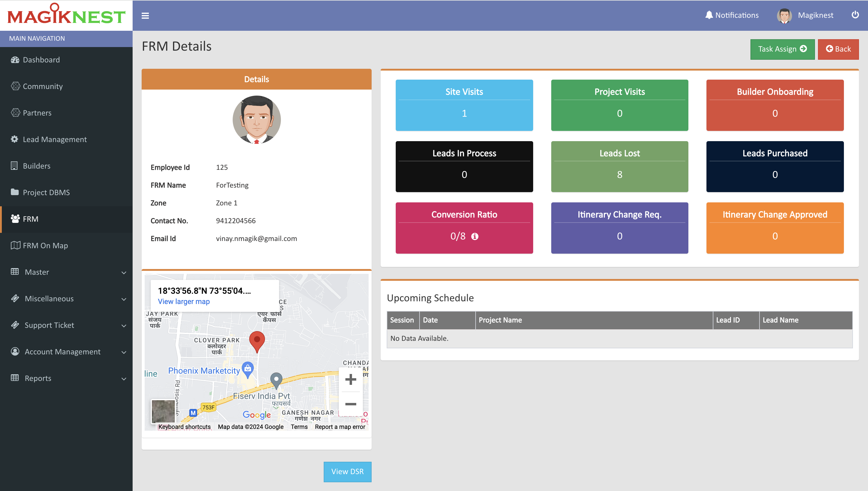Open the Community menu item
Viewport: 868px width, 491px height.
coord(66,86)
